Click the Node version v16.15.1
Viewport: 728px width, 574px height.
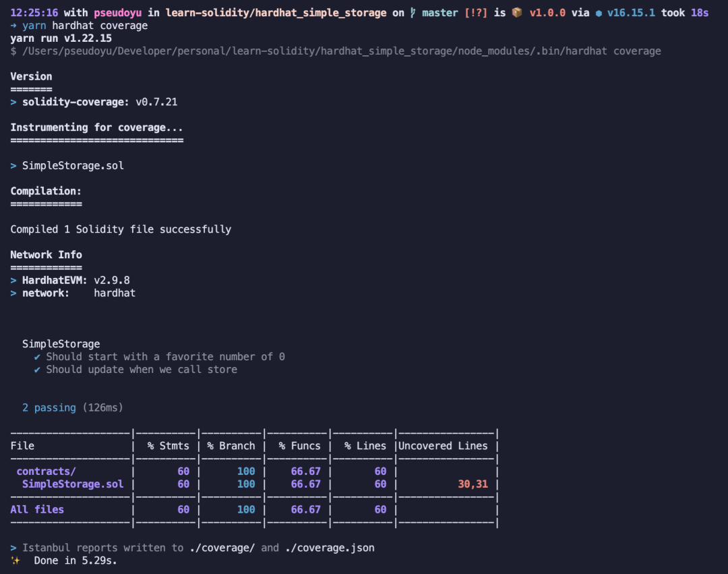(631, 13)
